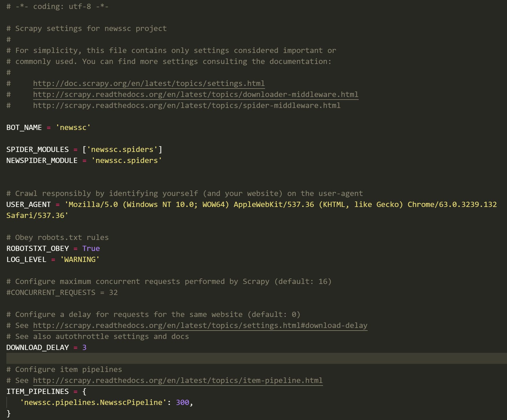Click the 'newssc' string value of BOT_NAME
The height and width of the screenshot is (420, 507).
click(x=73, y=128)
